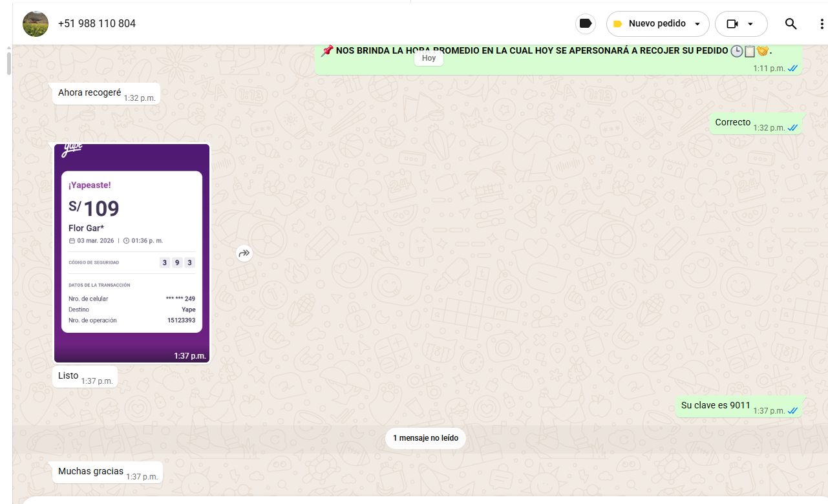Search within this chat using magnifier icon

[x=791, y=24]
